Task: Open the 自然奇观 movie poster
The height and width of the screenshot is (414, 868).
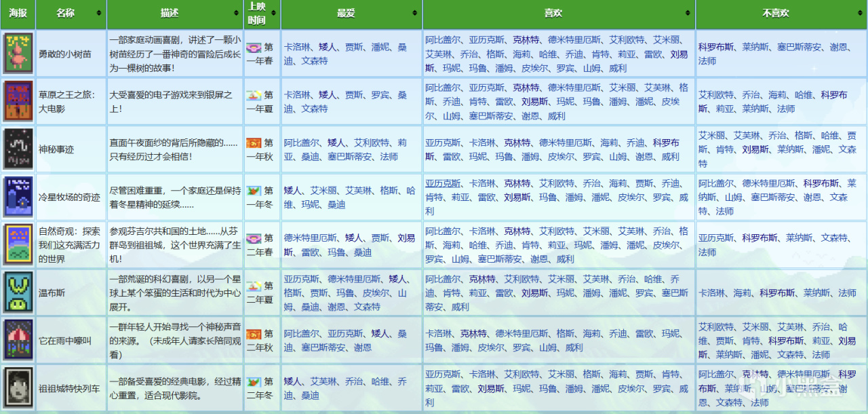Action: pyautogui.click(x=18, y=244)
